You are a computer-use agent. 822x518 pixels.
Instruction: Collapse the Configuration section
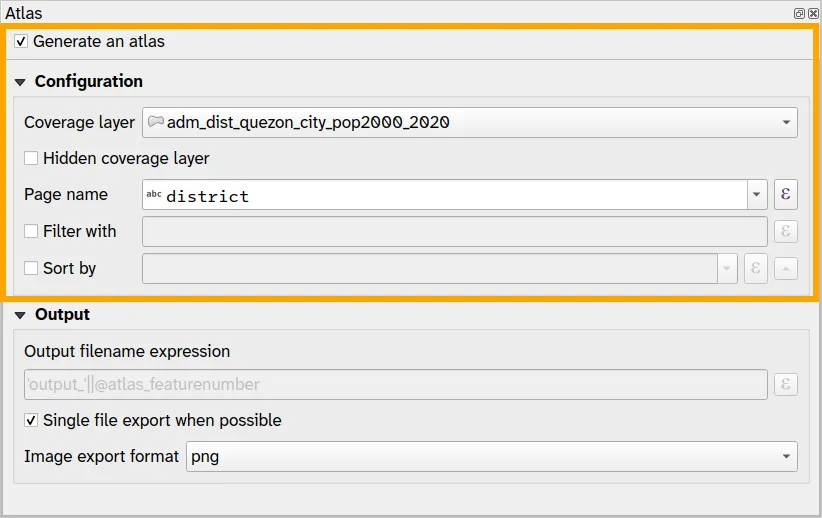tap(20, 82)
